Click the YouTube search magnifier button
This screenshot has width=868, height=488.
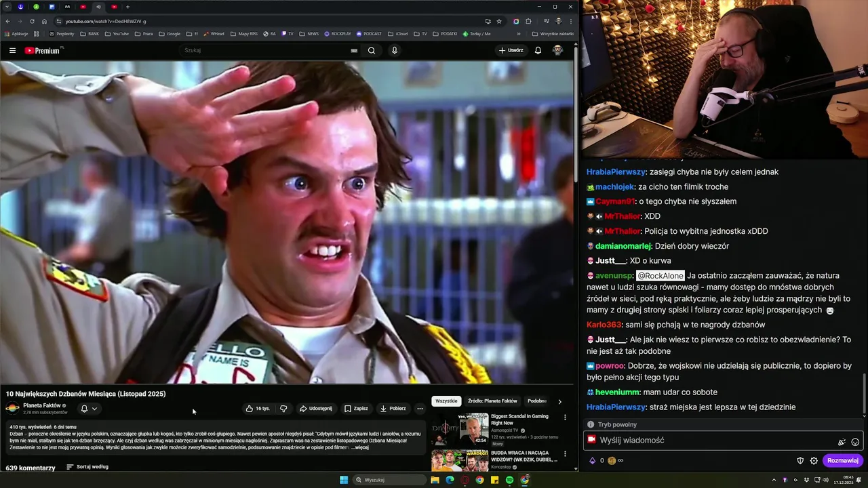(372, 50)
